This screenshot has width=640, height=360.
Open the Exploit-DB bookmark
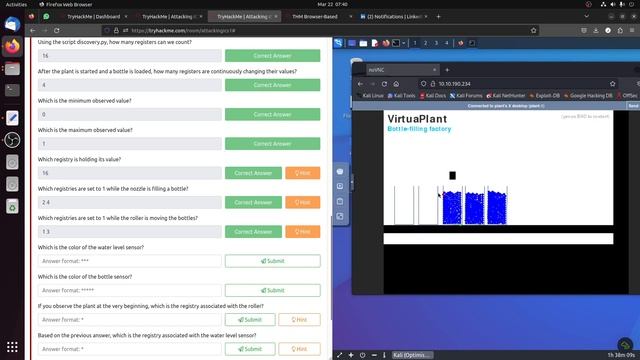click(x=544, y=96)
